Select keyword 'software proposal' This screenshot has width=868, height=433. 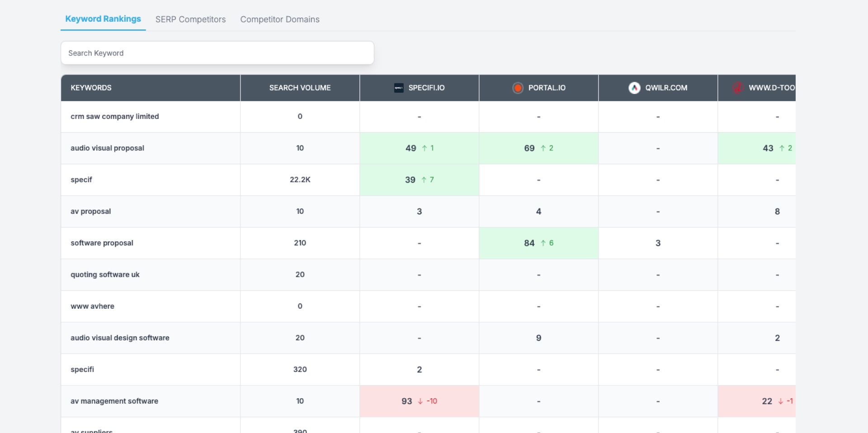click(x=102, y=243)
